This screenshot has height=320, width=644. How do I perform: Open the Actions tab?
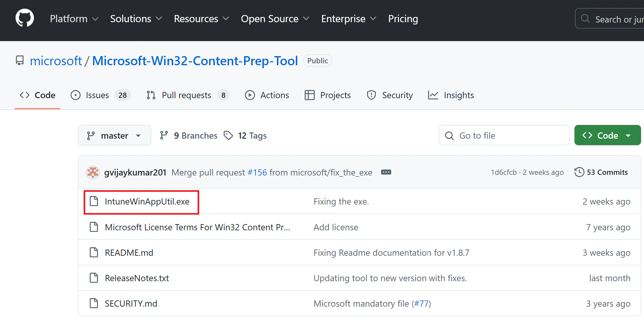click(267, 95)
